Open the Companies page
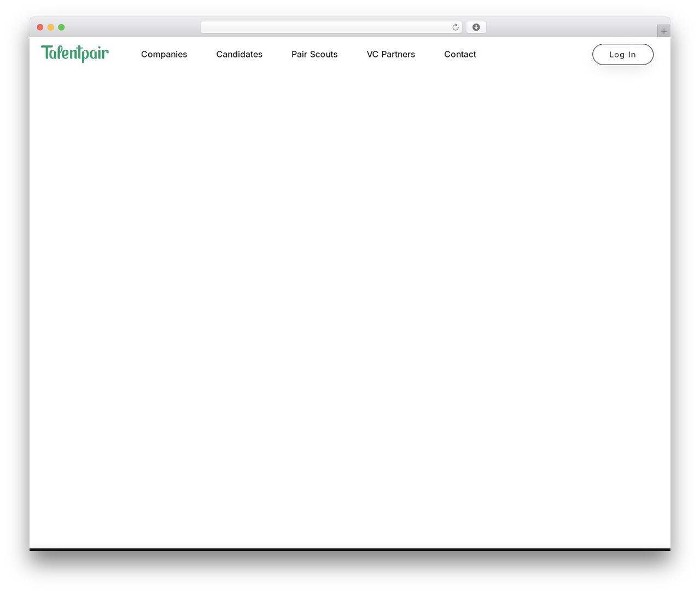The width and height of the screenshot is (700, 593). 164,54
